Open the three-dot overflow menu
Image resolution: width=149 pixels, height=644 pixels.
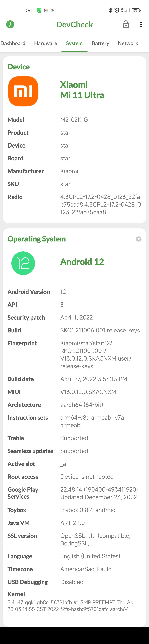coord(141,24)
